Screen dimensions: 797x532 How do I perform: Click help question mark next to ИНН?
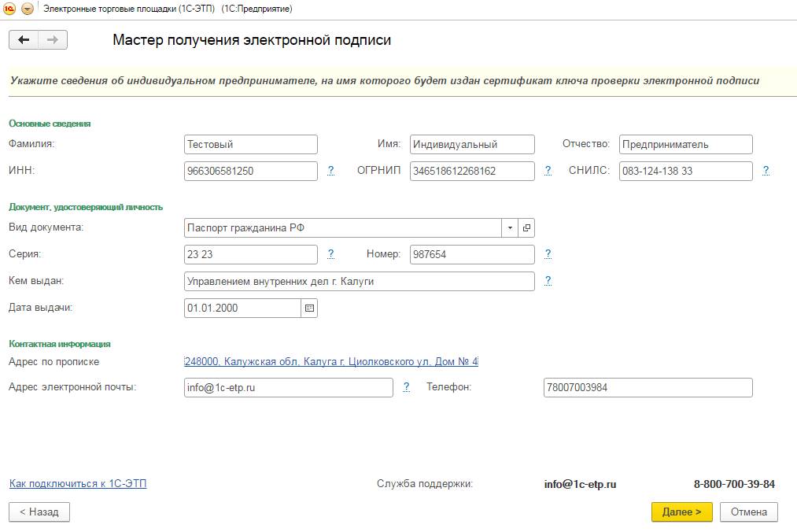coord(330,171)
